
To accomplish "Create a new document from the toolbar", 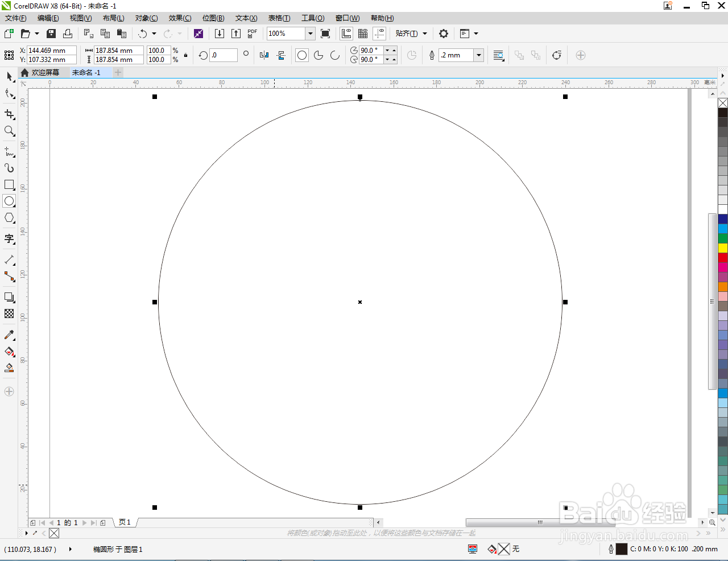I will tap(9, 34).
